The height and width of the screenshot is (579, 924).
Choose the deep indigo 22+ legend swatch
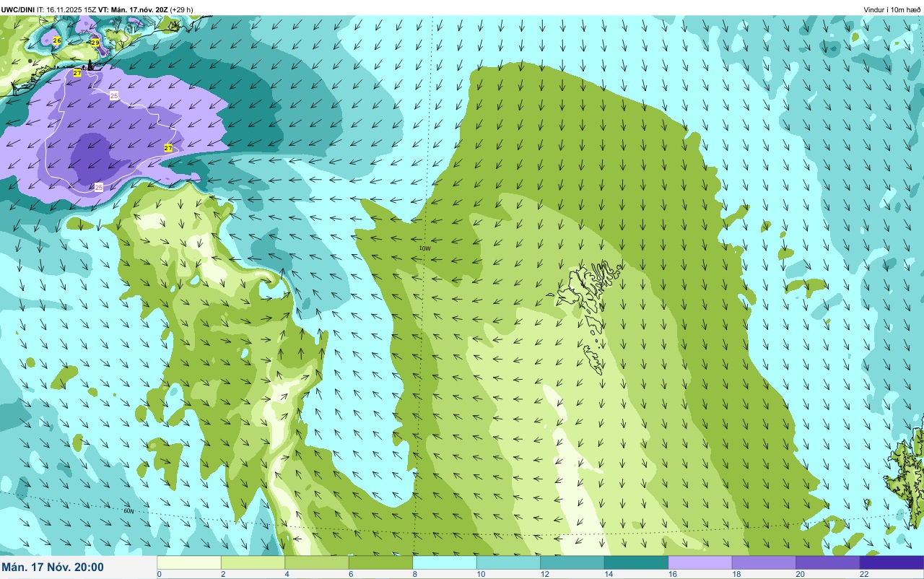(x=892, y=562)
